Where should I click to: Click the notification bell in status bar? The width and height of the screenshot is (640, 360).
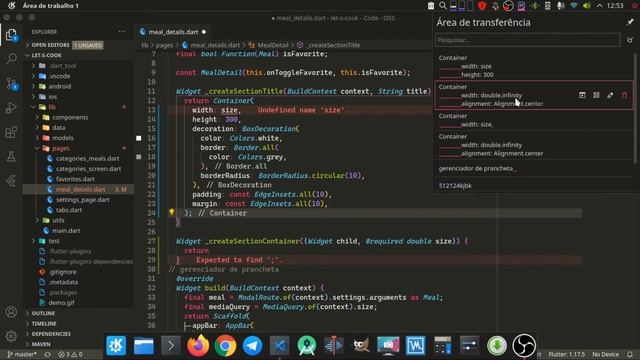tap(631, 354)
